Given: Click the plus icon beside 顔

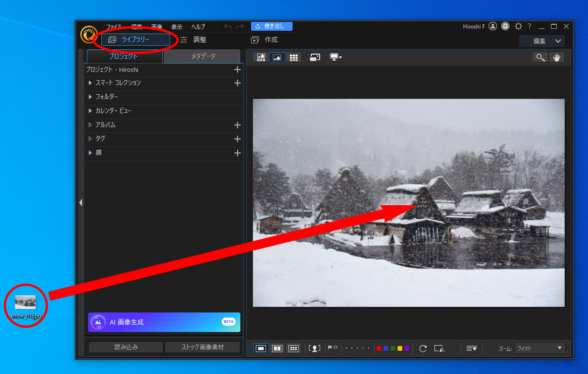Looking at the screenshot, I should 238,153.
